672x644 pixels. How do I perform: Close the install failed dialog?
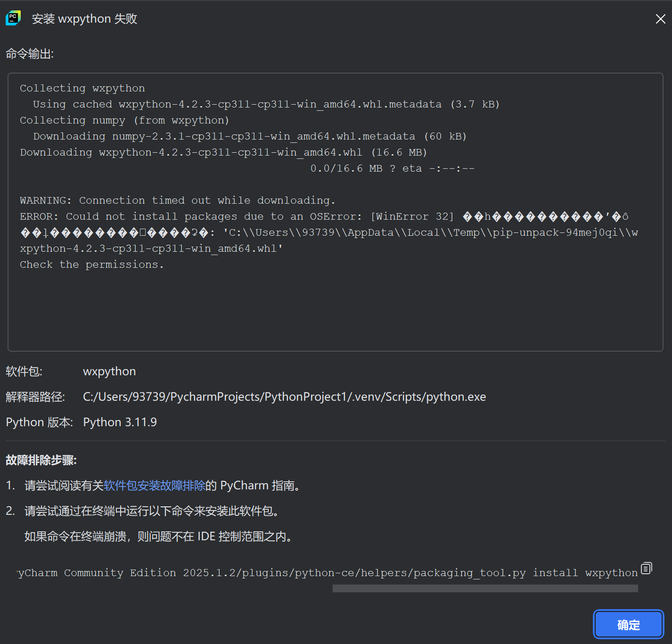[x=660, y=19]
